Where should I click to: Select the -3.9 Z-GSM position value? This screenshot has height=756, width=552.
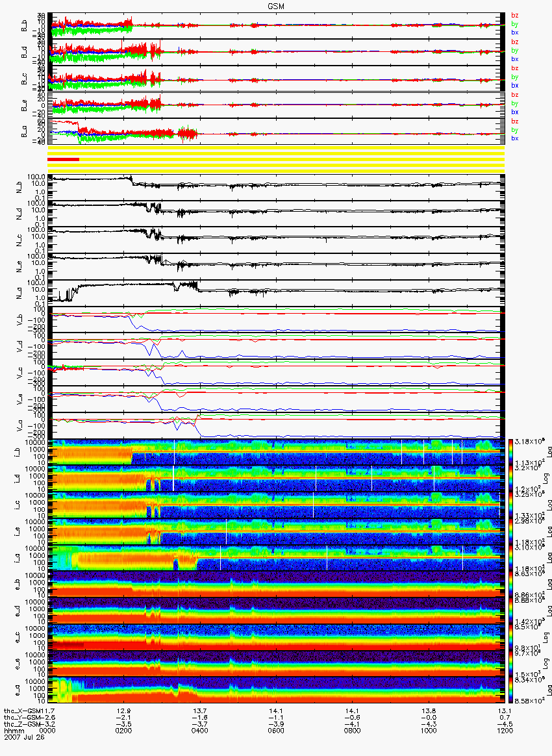point(276,724)
